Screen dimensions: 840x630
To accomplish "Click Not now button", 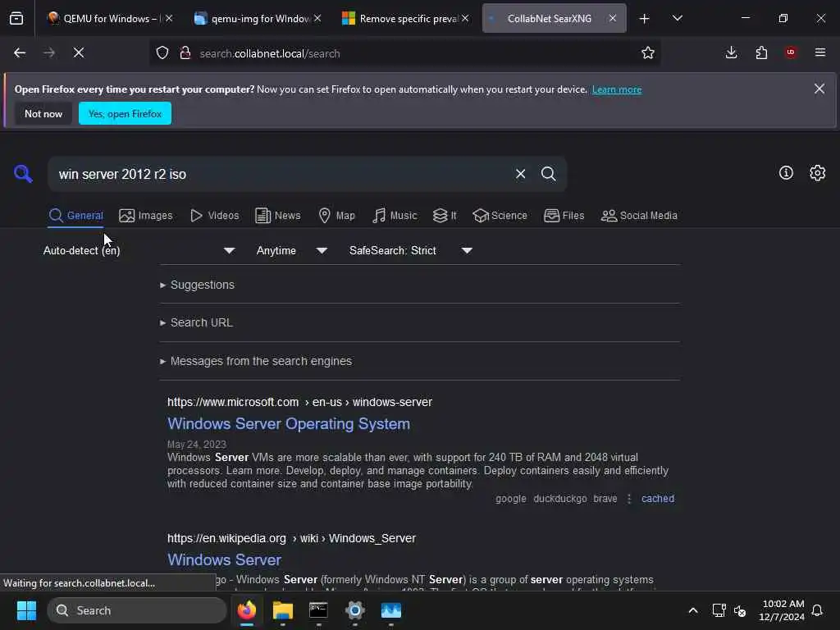I will [x=43, y=113].
